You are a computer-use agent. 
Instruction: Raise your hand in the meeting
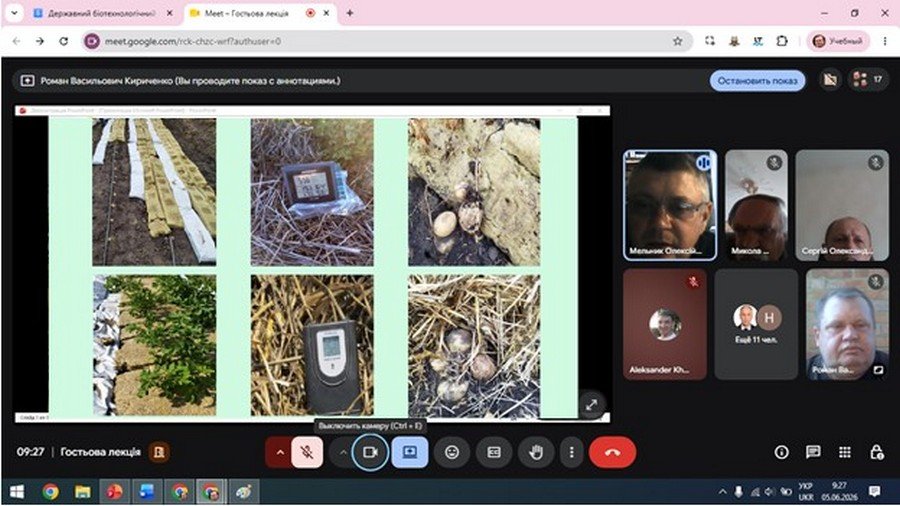[x=536, y=452]
